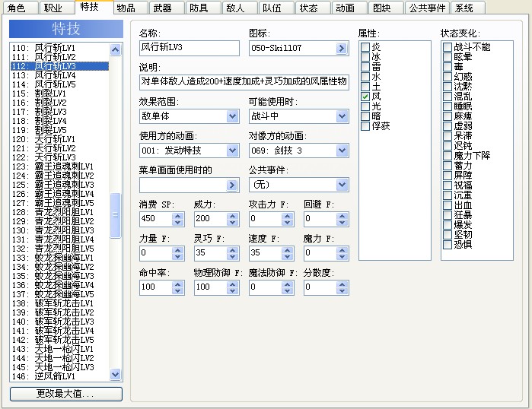
Task: Open the menu-use SE picker arrow button
Action: pos(231,185)
